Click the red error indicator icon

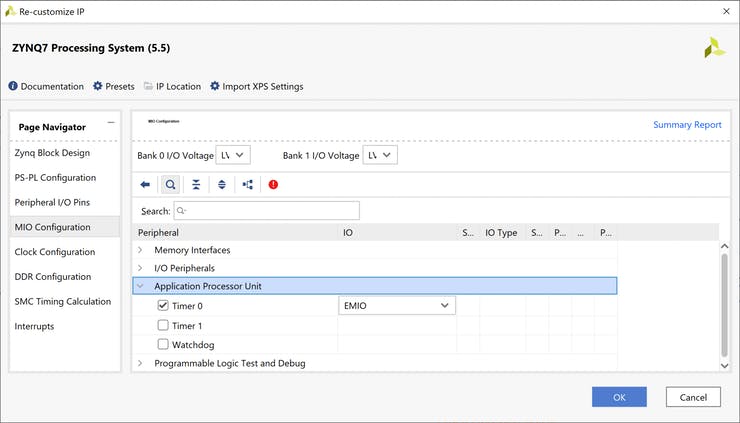coord(273,185)
